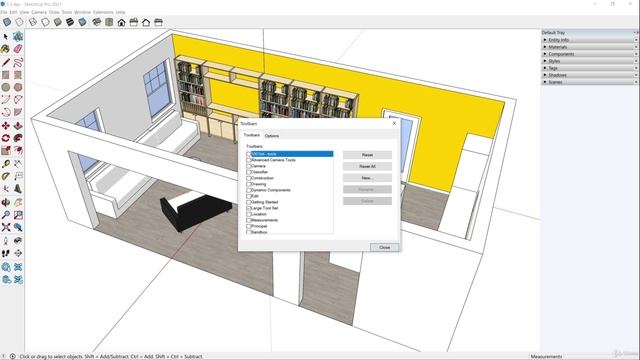Image resolution: width=640 pixels, height=360 pixels.
Task: Click the New... button
Action: [x=367, y=178]
